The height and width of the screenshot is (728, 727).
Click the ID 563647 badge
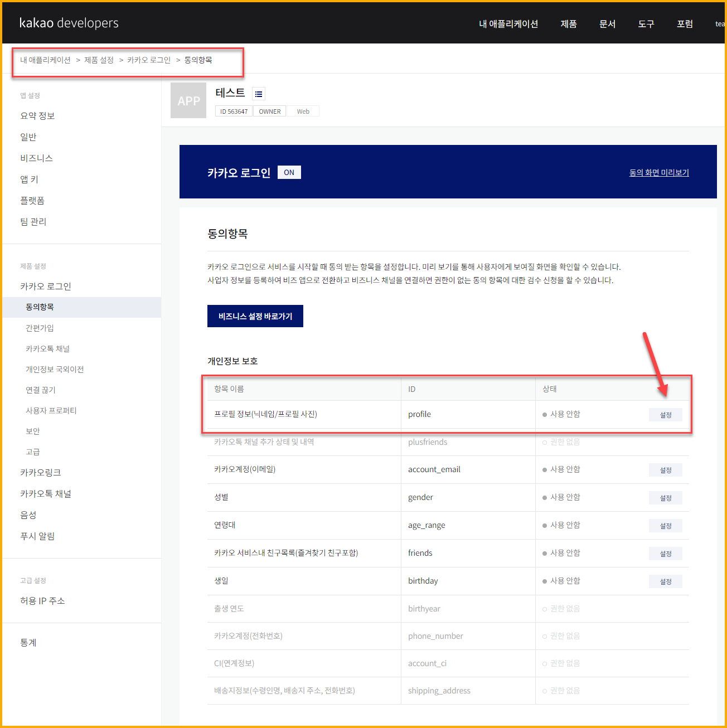234,111
